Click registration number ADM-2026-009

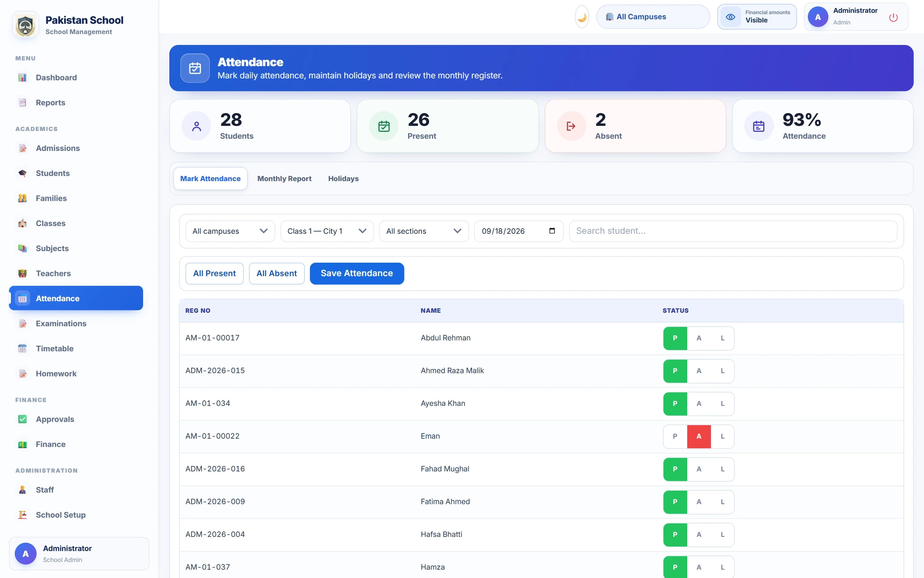(215, 502)
